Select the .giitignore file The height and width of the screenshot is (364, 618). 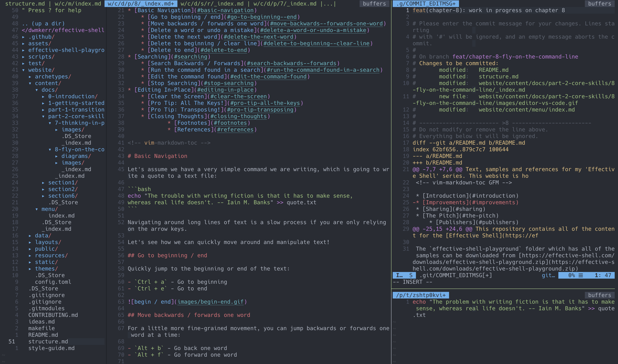46,295
